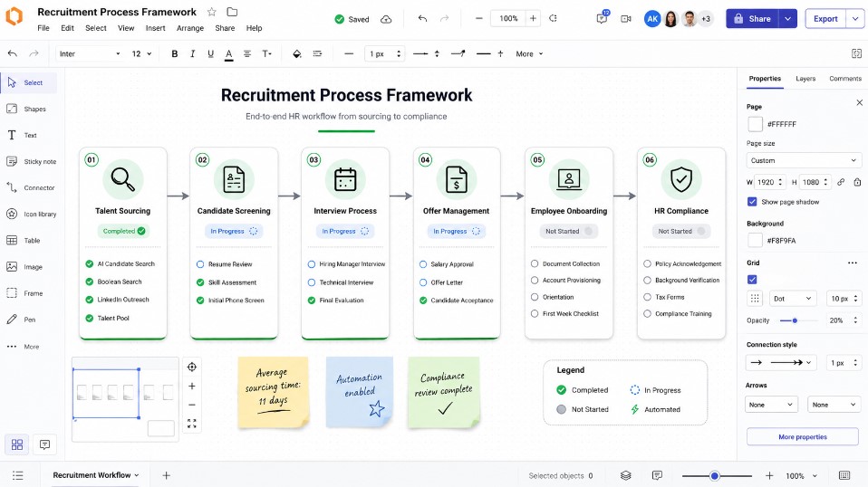The image size is (868, 487).
Task: Toggle lock aspect ratio link icon
Action: tap(841, 182)
